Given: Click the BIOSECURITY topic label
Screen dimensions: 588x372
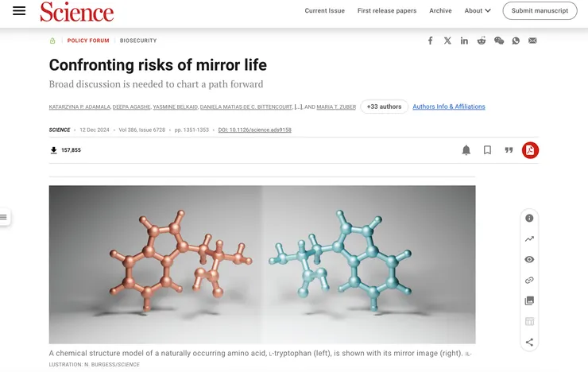Looking at the screenshot, I should click(138, 41).
